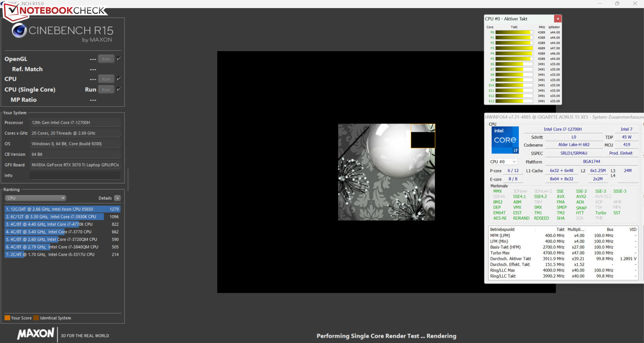Click the Intel 7 process cell
Viewport: 644px width, 343px height.
(x=626, y=129)
